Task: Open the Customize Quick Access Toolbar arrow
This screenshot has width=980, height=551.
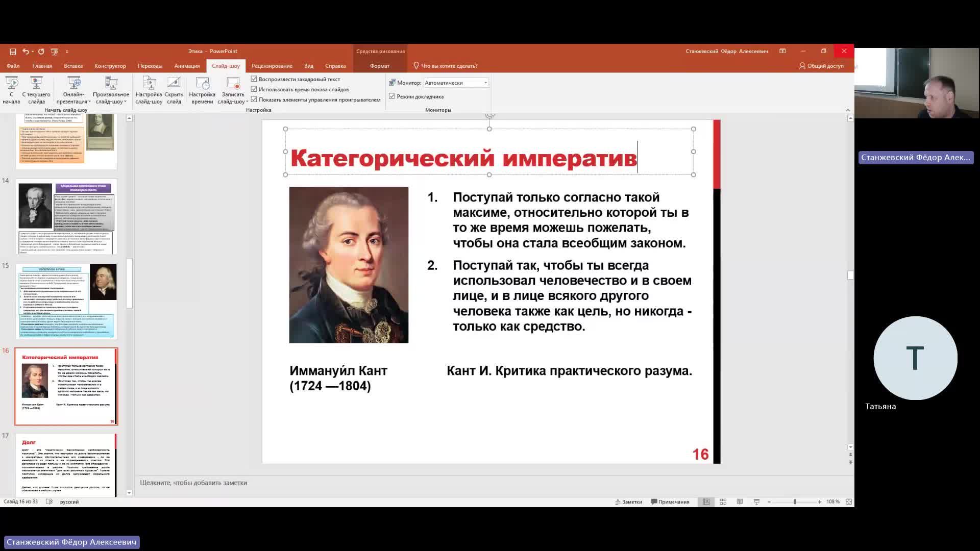Action: [x=67, y=52]
